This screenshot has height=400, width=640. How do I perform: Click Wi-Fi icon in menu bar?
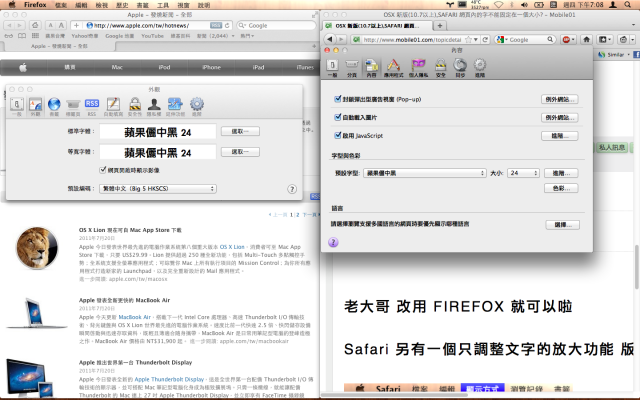498,5
